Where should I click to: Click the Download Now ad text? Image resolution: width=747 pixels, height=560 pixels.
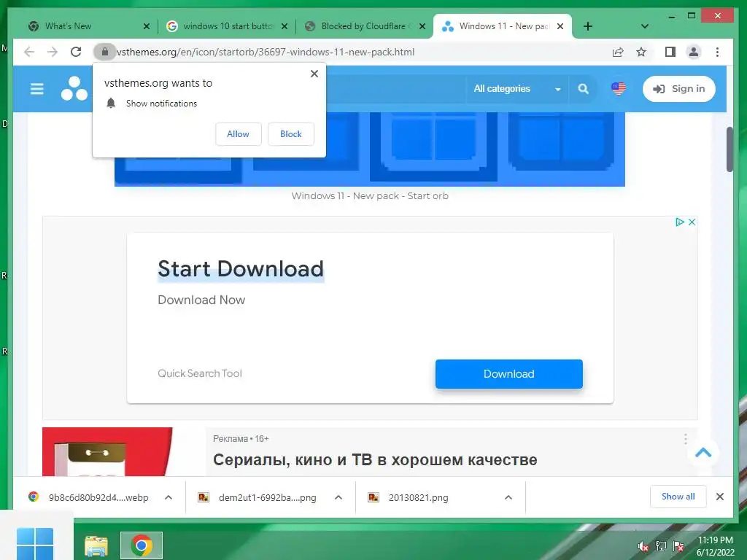click(x=201, y=300)
